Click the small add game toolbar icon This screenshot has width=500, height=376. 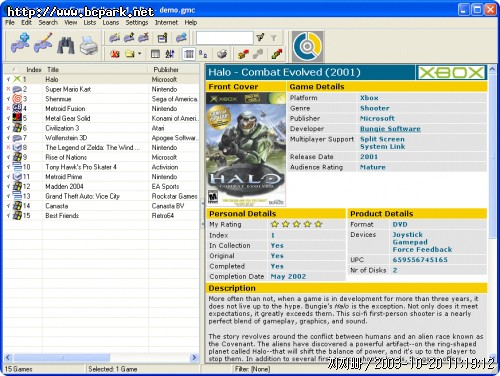pyautogui.click(x=114, y=38)
